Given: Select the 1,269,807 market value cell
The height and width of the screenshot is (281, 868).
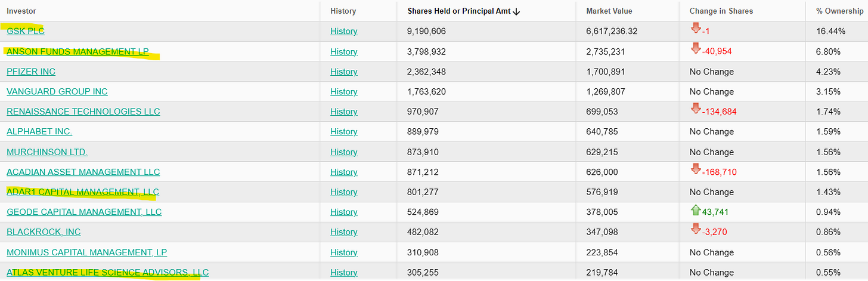Looking at the screenshot, I should [606, 91].
